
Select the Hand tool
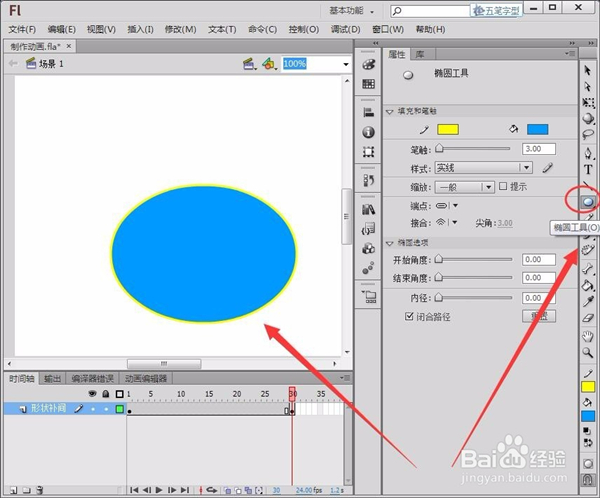click(588, 336)
